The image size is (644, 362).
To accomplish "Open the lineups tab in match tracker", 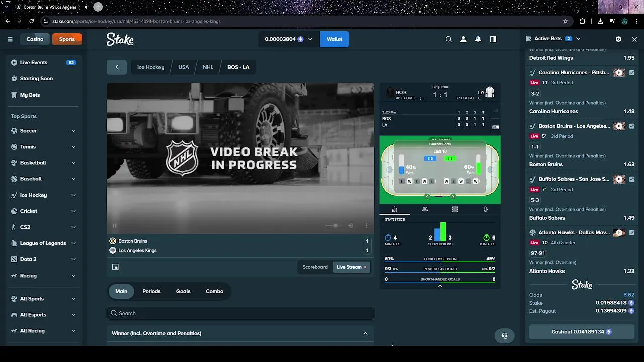I will tap(425, 209).
